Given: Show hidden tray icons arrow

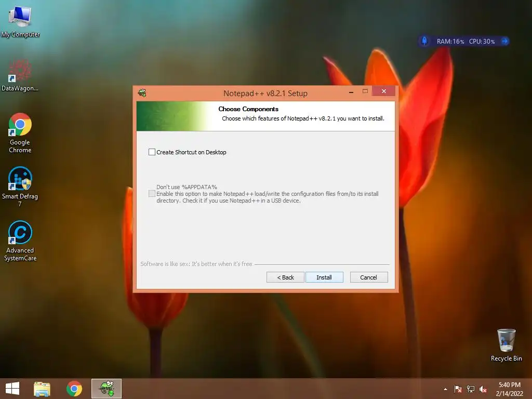Looking at the screenshot, I should click(x=445, y=389).
